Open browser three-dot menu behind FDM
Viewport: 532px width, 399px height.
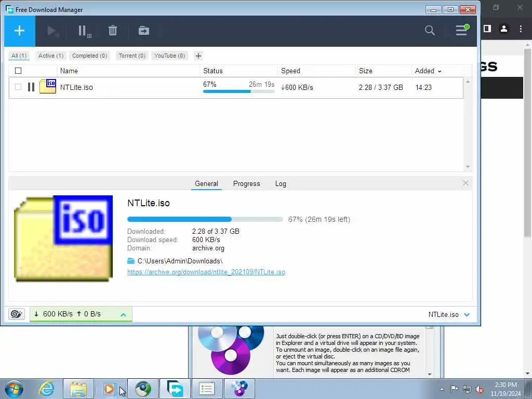[521, 29]
